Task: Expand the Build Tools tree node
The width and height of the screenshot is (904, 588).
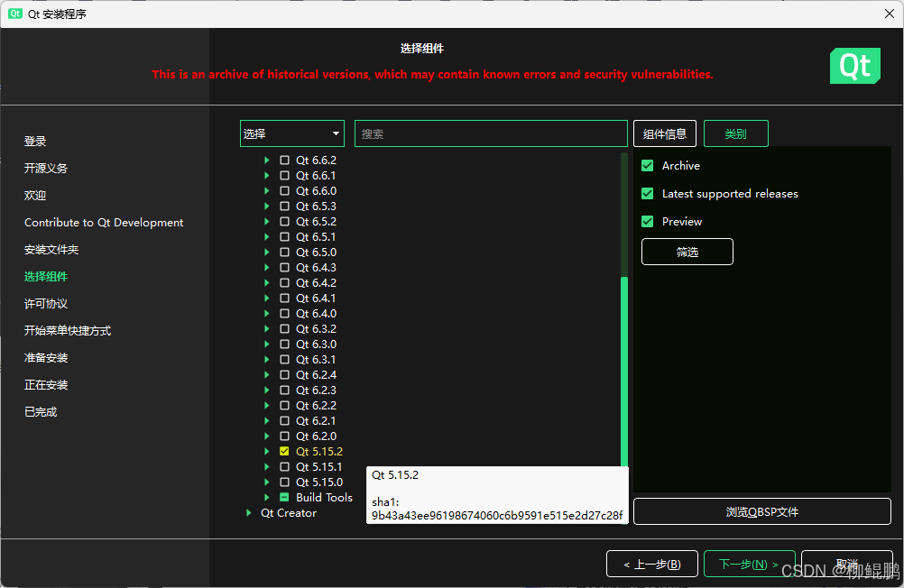Action: [266, 498]
